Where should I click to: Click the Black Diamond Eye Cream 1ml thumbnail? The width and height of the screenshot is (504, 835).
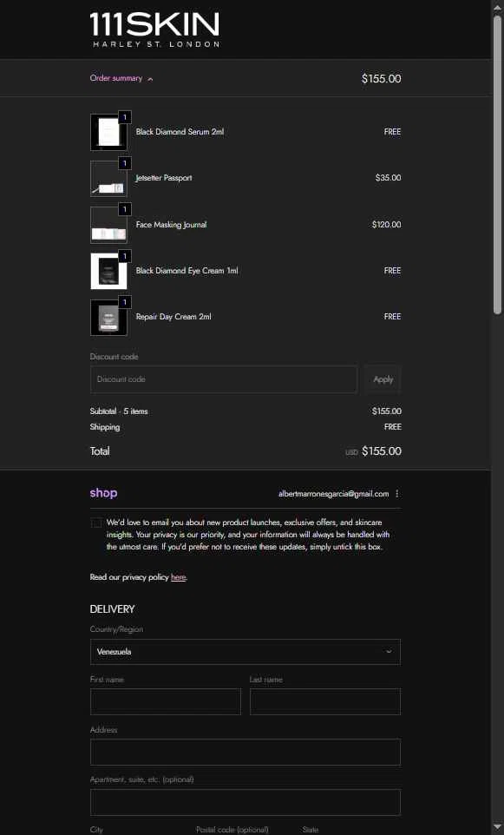(x=108, y=271)
